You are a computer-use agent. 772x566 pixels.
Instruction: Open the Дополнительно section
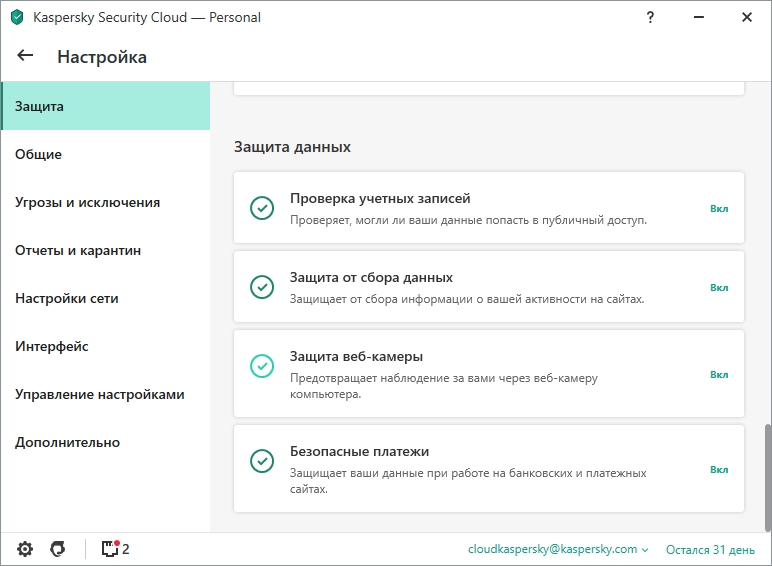(105, 442)
